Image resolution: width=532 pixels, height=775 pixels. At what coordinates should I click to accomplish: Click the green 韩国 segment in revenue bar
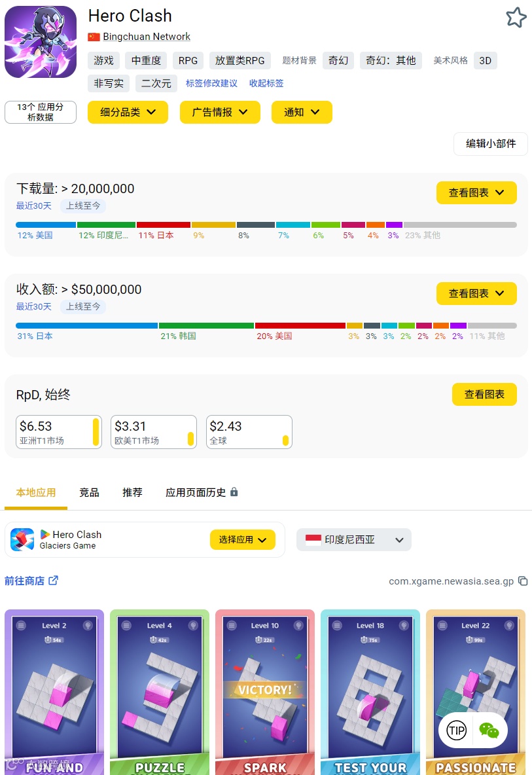(x=207, y=326)
